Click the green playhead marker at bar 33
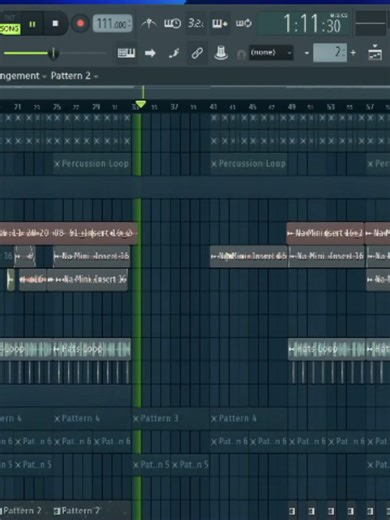390x520 pixels. [141, 104]
